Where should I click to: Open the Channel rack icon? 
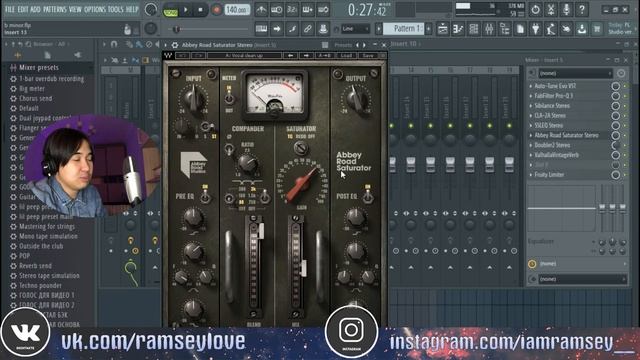(473, 29)
